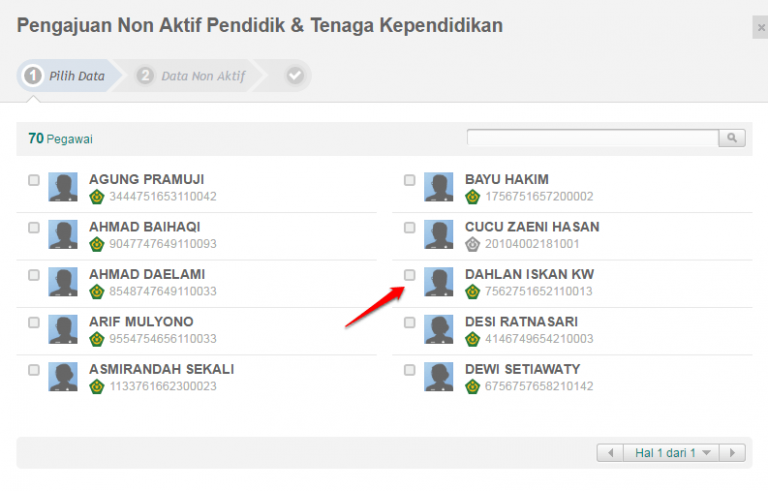768x491 pixels.
Task: Close the Pengajuan Non Aktif dialog
Action: point(761,27)
